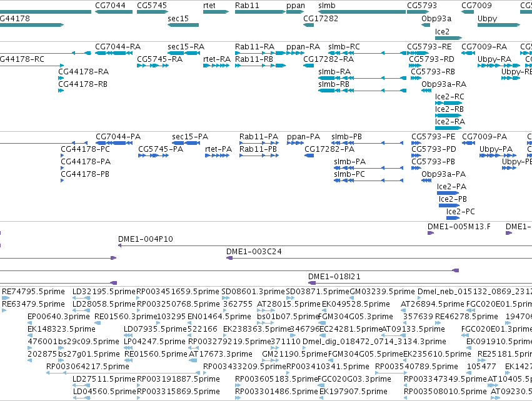This screenshot has width=532, height=401.
Task: Click protein Ice2-PC label
Action: pos(460,212)
